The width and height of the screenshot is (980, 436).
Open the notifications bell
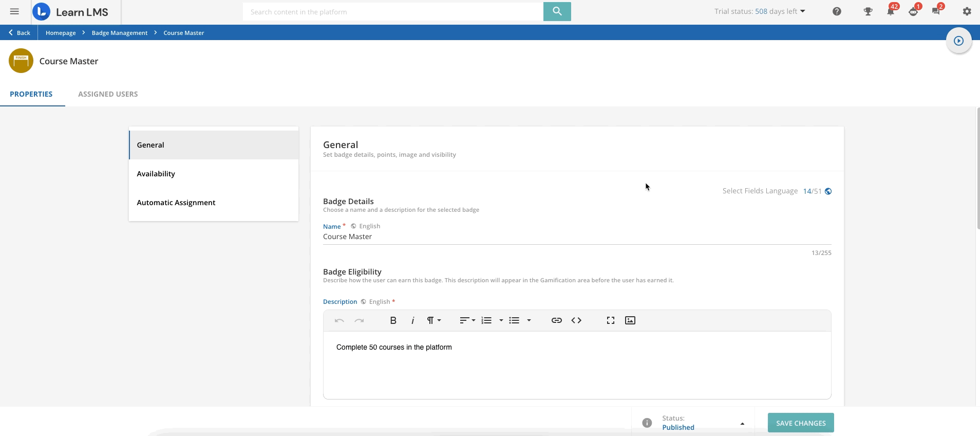[890, 11]
